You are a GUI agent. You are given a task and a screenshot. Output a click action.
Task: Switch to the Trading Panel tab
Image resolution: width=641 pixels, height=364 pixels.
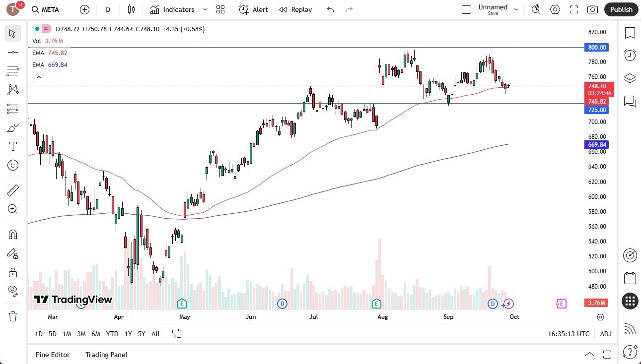(106, 355)
